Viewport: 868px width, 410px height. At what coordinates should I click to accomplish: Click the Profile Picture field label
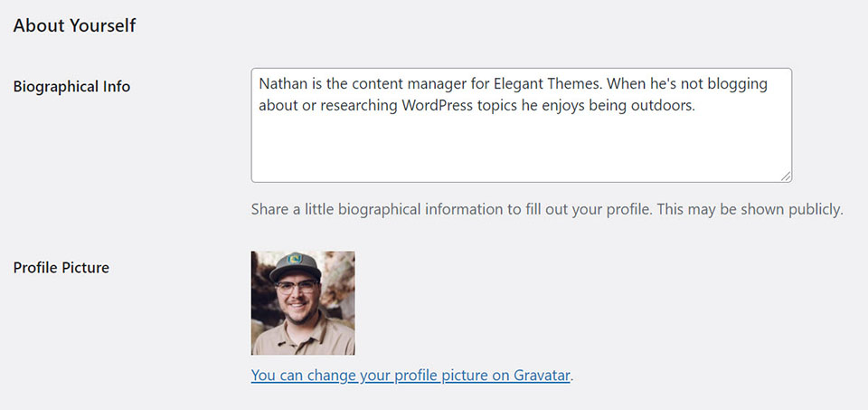point(61,268)
